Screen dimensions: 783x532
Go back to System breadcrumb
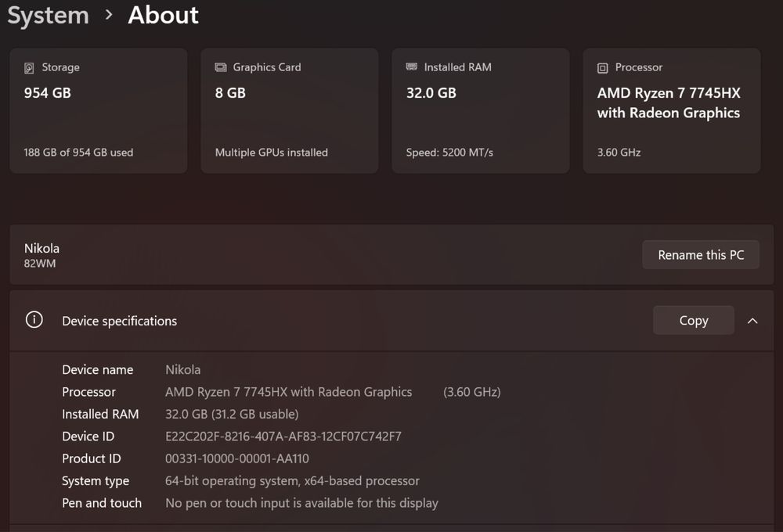[x=48, y=15]
